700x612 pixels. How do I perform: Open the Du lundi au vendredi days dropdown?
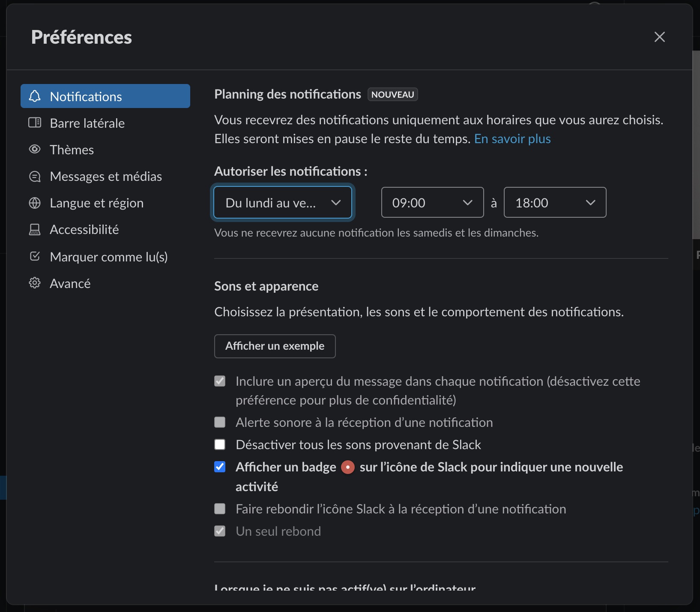[x=283, y=202]
